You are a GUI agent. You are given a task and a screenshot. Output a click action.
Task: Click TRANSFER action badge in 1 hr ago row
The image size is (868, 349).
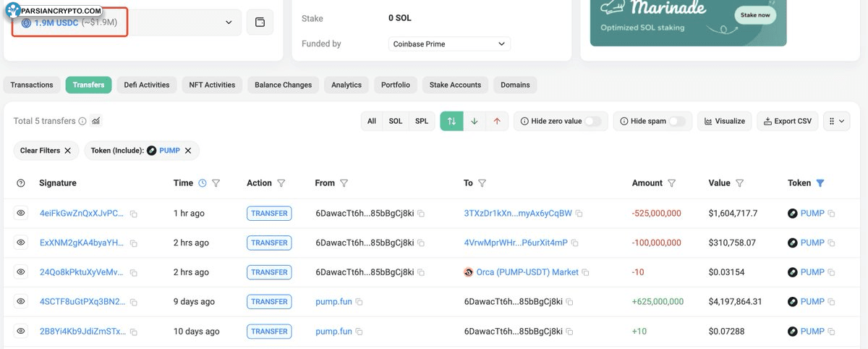pyautogui.click(x=269, y=213)
